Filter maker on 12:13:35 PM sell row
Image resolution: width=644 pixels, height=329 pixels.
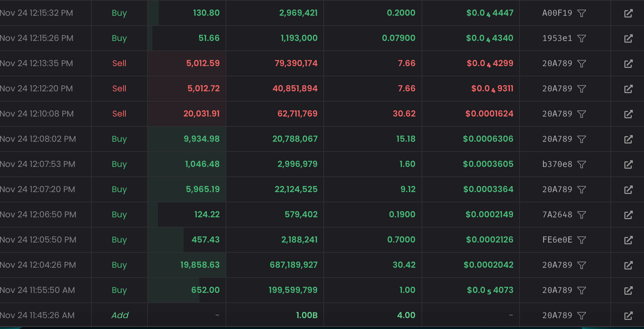point(582,64)
